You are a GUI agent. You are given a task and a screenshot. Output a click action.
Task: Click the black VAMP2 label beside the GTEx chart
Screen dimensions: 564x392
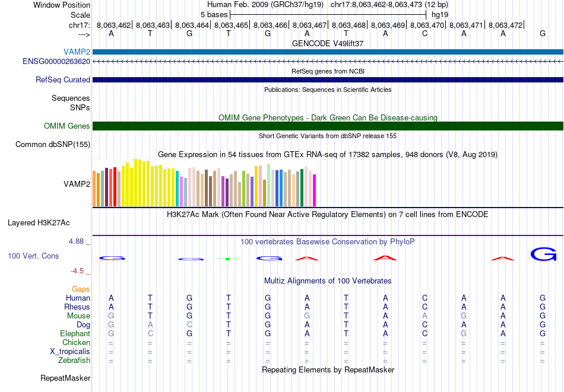(77, 184)
